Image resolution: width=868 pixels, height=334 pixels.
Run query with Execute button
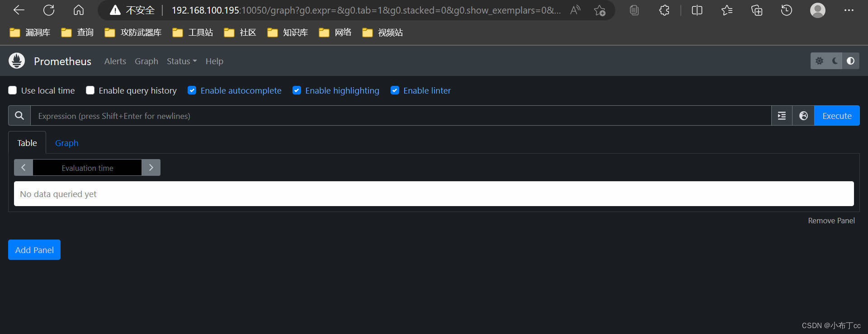[837, 116]
